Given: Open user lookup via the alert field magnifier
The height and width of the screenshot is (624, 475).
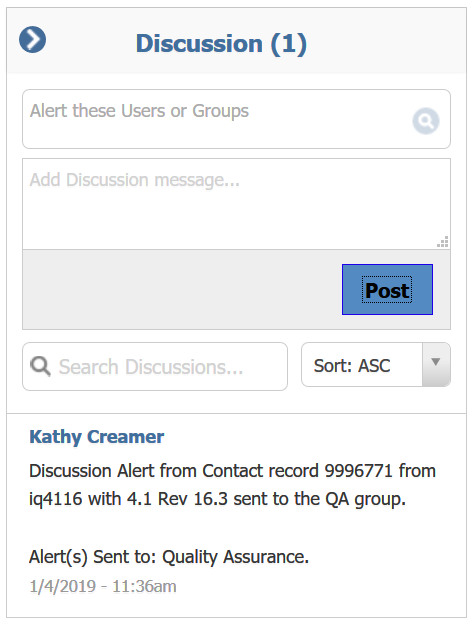Looking at the screenshot, I should [x=426, y=121].
